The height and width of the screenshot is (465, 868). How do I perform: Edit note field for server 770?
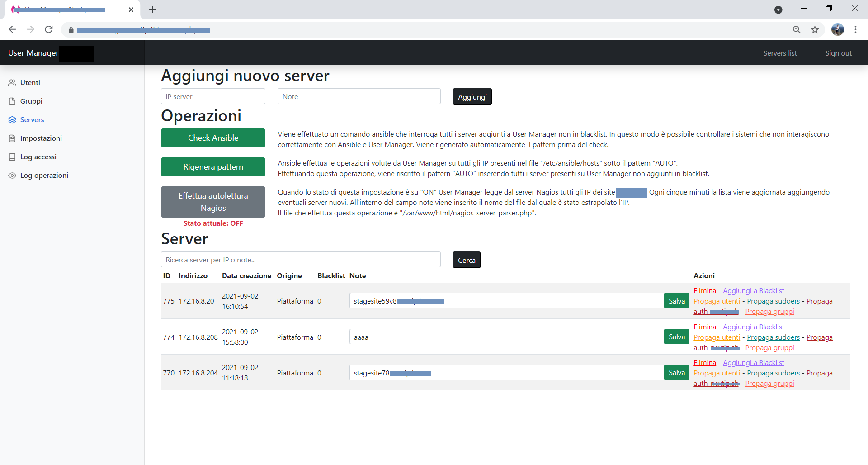pyautogui.click(x=506, y=373)
